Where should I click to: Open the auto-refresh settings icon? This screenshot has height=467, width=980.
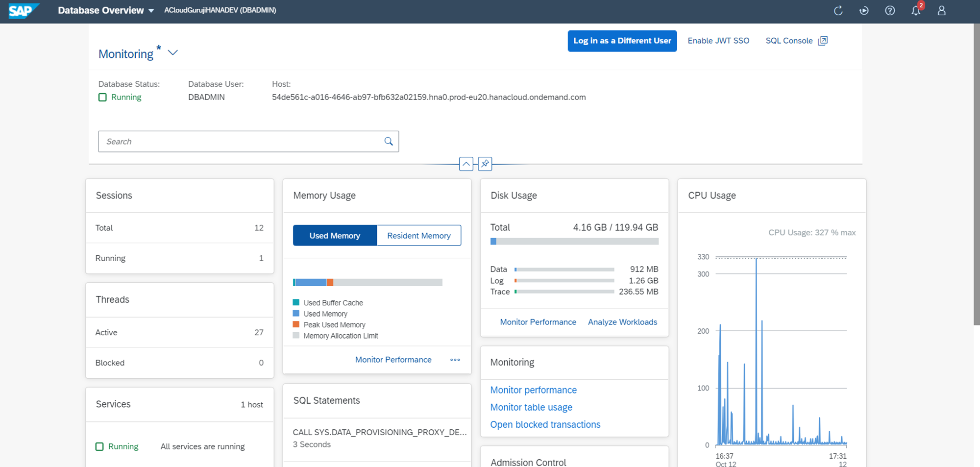(x=864, y=11)
